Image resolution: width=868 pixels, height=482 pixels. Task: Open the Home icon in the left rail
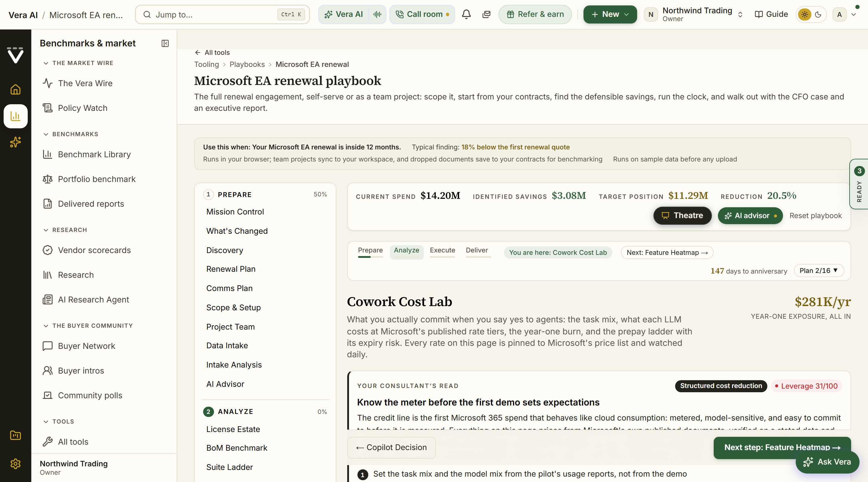[15, 89]
